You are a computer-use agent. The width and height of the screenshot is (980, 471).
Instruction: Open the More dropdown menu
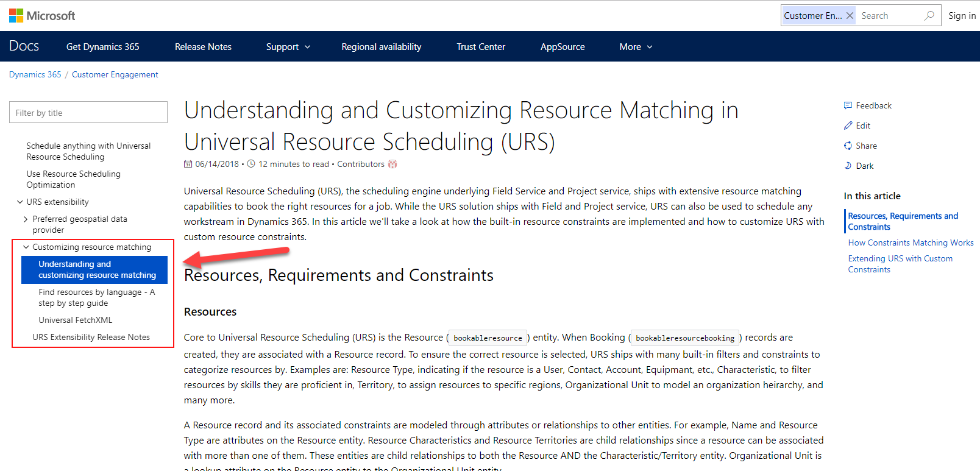[x=635, y=47]
